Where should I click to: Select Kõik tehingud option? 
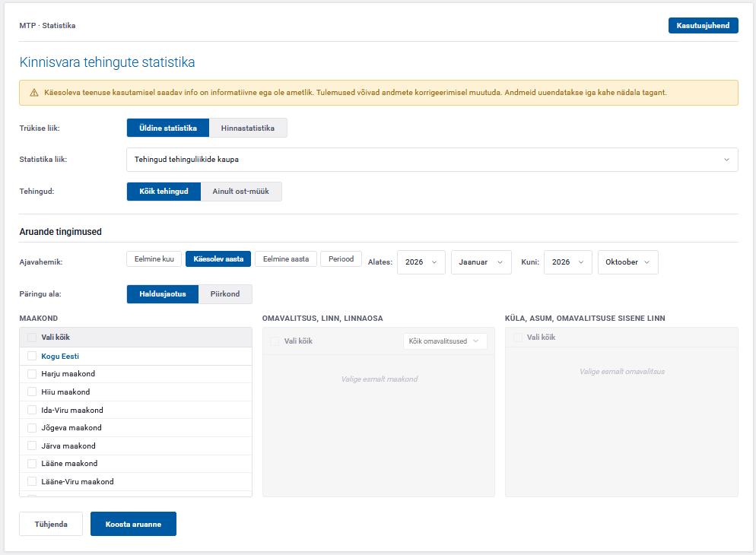[x=164, y=192]
